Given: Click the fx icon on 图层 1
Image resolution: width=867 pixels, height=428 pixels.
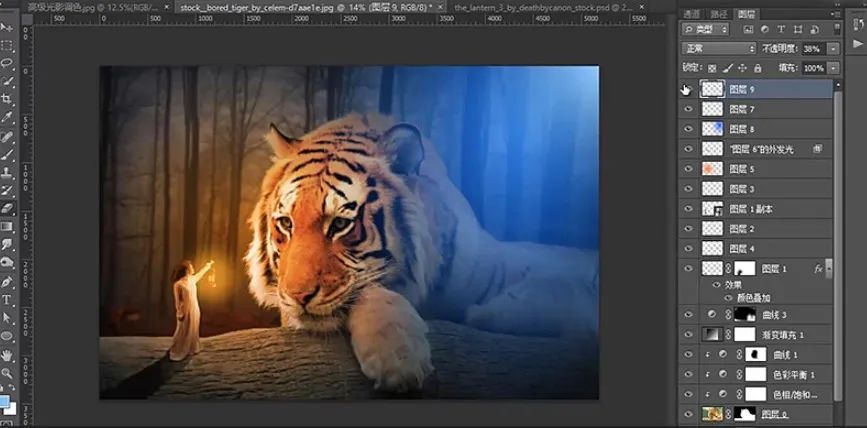Looking at the screenshot, I should [x=817, y=269].
